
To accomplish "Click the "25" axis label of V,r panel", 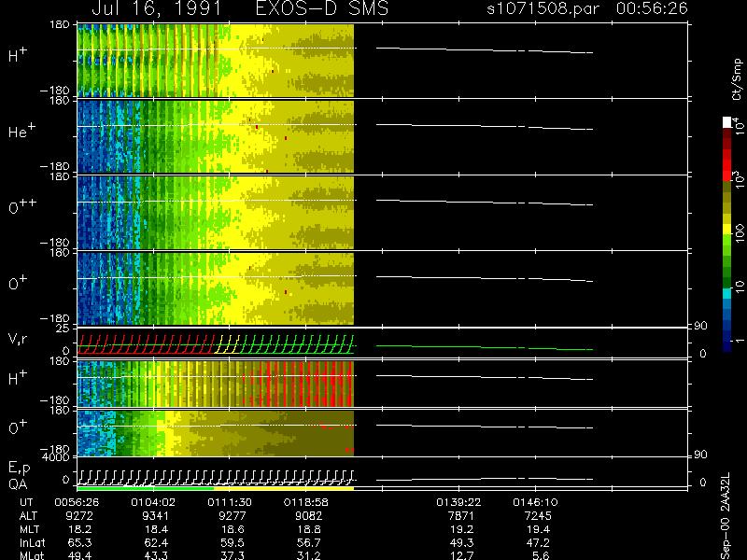I will [x=63, y=329].
